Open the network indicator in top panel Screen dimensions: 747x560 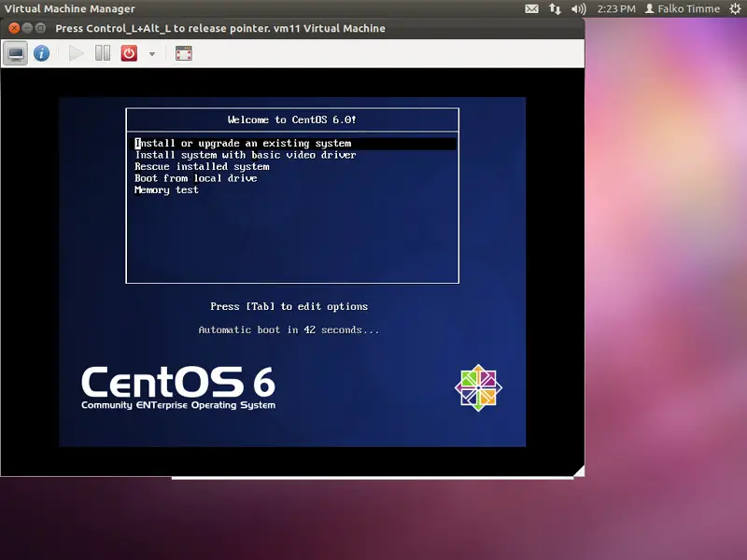tap(555, 8)
